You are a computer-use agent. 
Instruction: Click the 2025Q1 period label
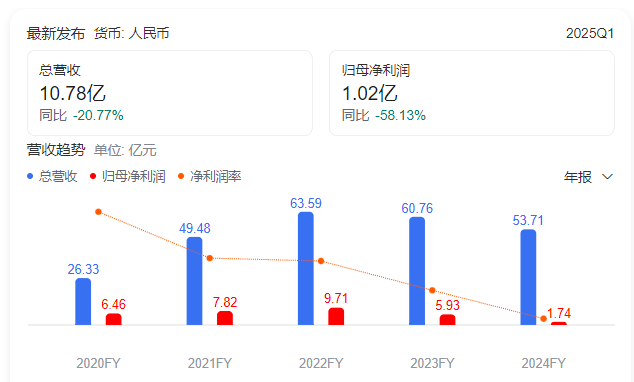590,33
